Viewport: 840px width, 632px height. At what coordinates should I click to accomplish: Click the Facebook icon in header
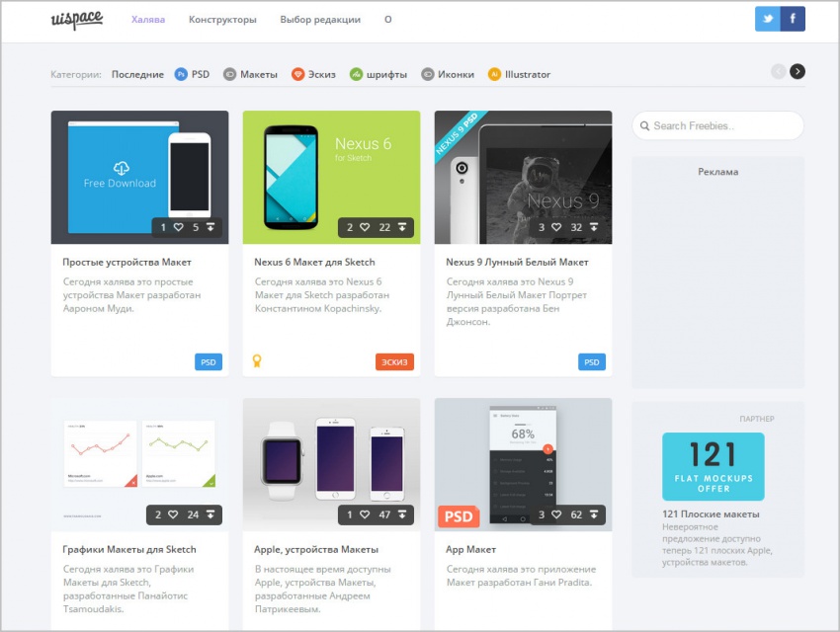[793, 19]
